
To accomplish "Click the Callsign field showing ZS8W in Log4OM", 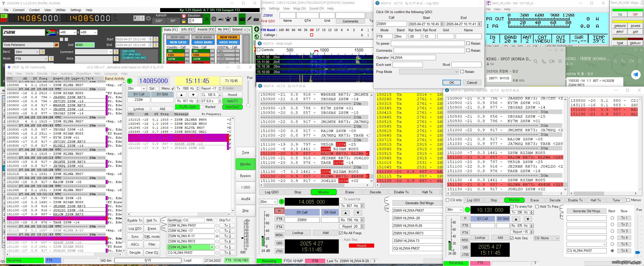I will [24, 32].
